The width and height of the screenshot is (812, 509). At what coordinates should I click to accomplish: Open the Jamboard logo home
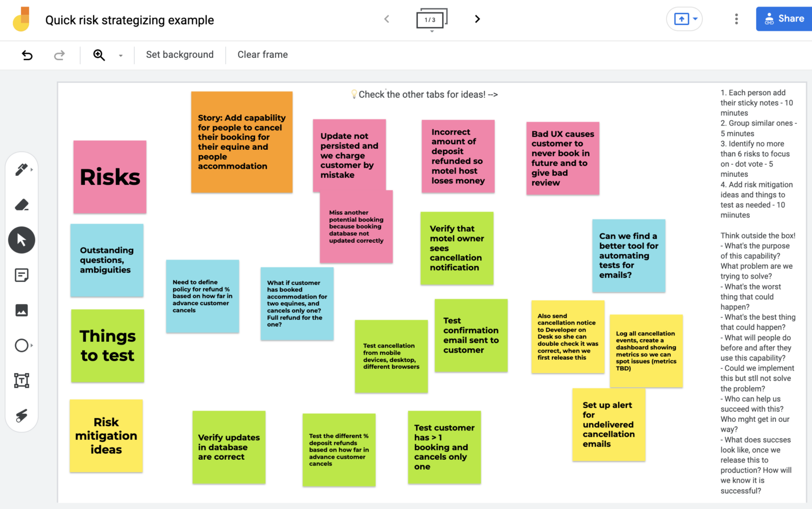click(x=22, y=19)
